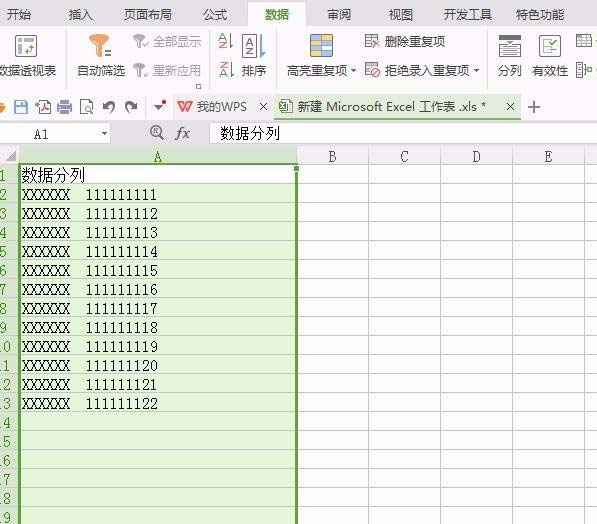
Task: Switch to the 开发工具 ribbon tab
Action: click(468, 14)
